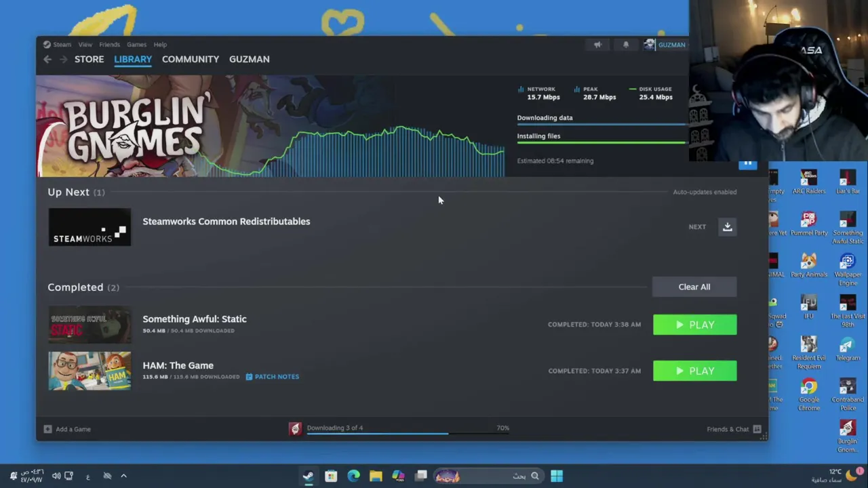The image size is (868, 488).
Task: Click Add a Game link
Action: 73,429
